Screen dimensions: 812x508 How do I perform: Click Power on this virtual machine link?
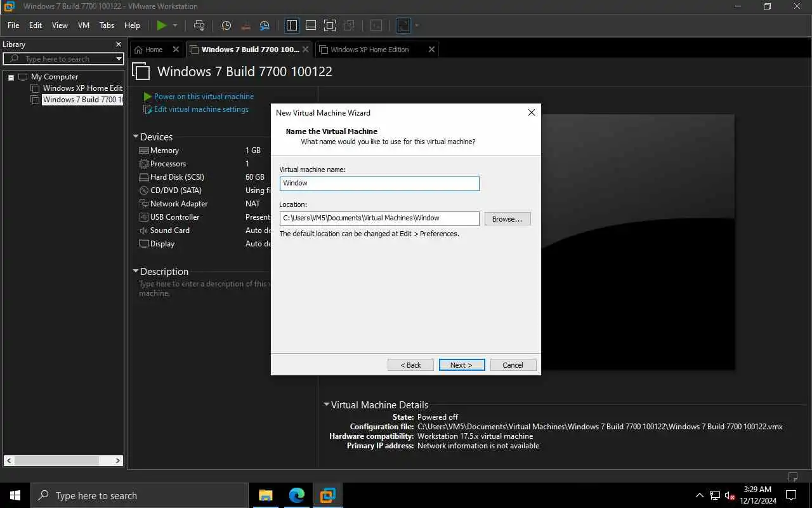[204, 97]
